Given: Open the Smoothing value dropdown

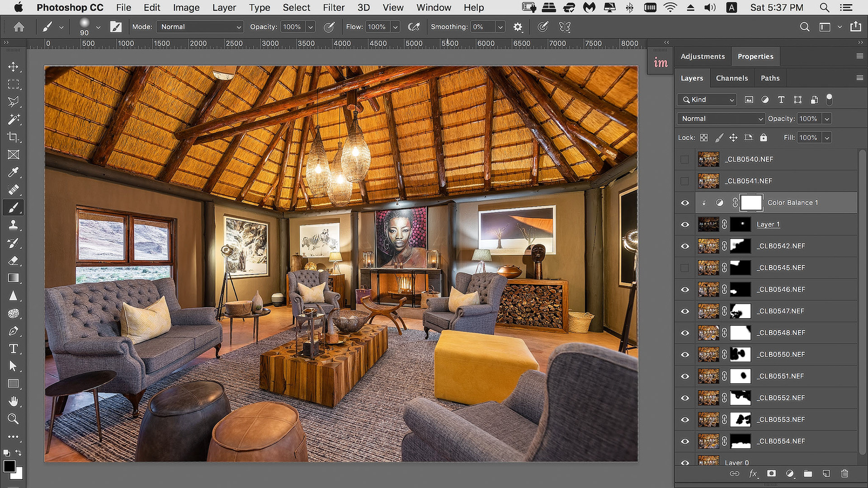Looking at the screenshot, I should (x=500, y=27).
